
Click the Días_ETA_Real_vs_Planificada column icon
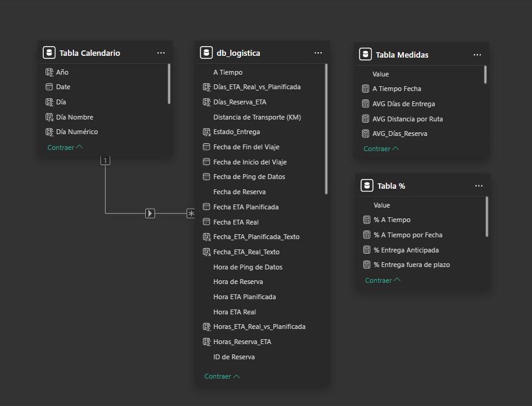[206, 87]
